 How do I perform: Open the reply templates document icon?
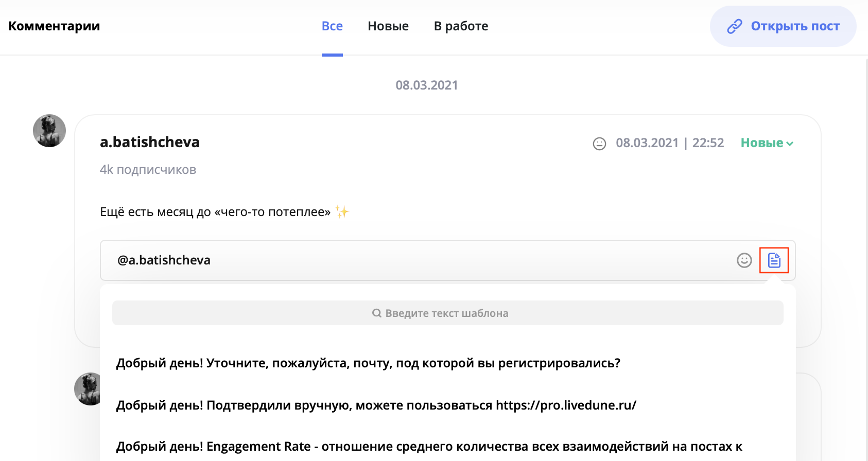pos(774,260)
